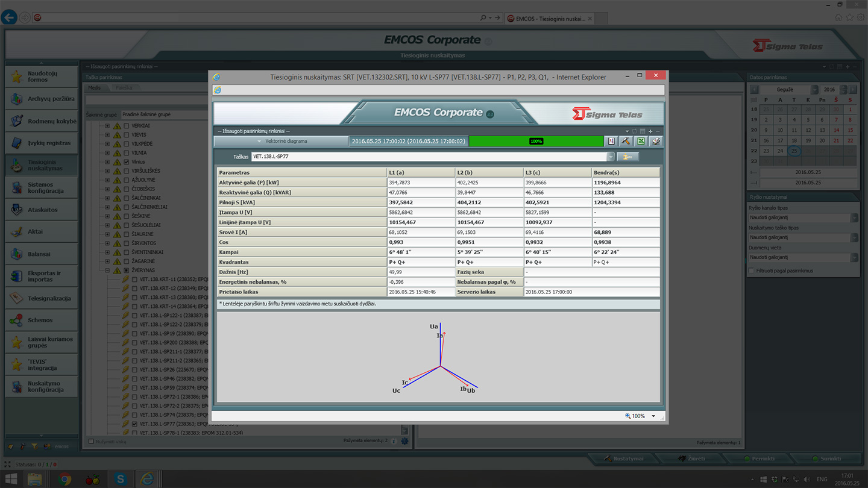Open Telesignalizacija in sidebar
This screenshot has height=488, width=868.
tap(42, 298)
